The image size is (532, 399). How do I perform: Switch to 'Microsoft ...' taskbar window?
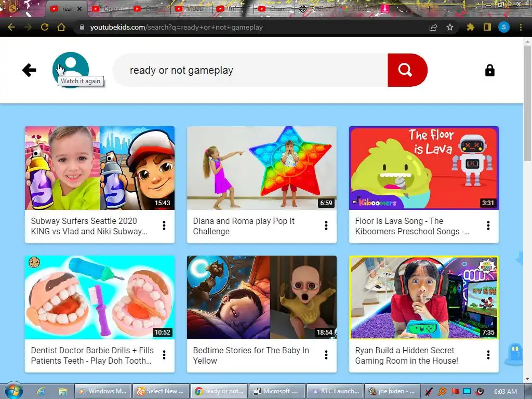(x=276, y=391)
